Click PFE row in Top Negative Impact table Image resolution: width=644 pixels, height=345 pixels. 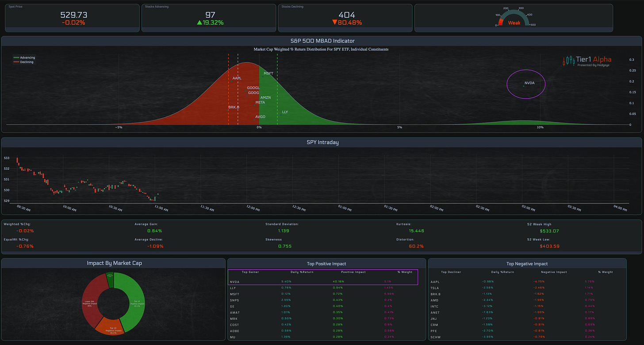527,331
